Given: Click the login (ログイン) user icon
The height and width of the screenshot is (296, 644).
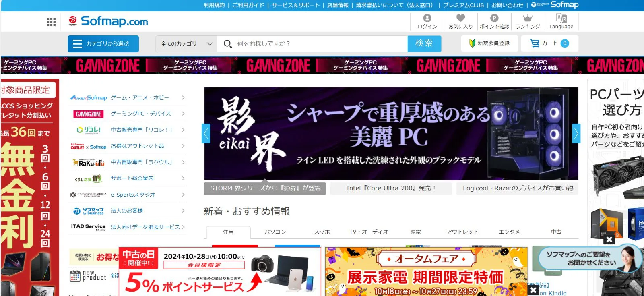Looking at the screenshot, I should [x=427, y=22].
